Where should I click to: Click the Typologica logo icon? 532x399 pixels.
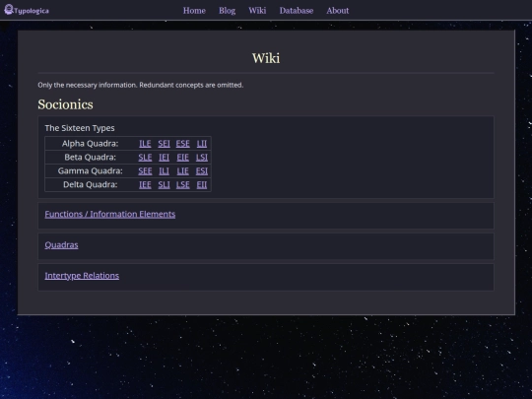[9, 10]
